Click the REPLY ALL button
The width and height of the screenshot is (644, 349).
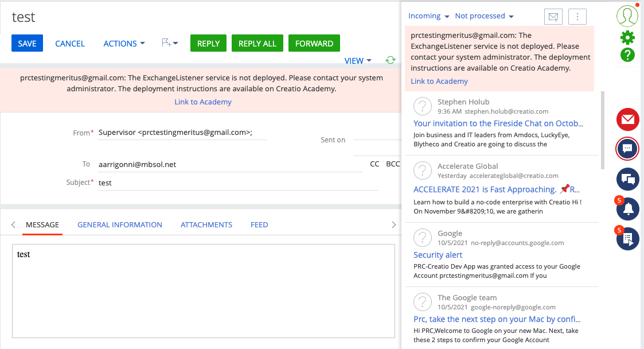(x=257, y=43)
